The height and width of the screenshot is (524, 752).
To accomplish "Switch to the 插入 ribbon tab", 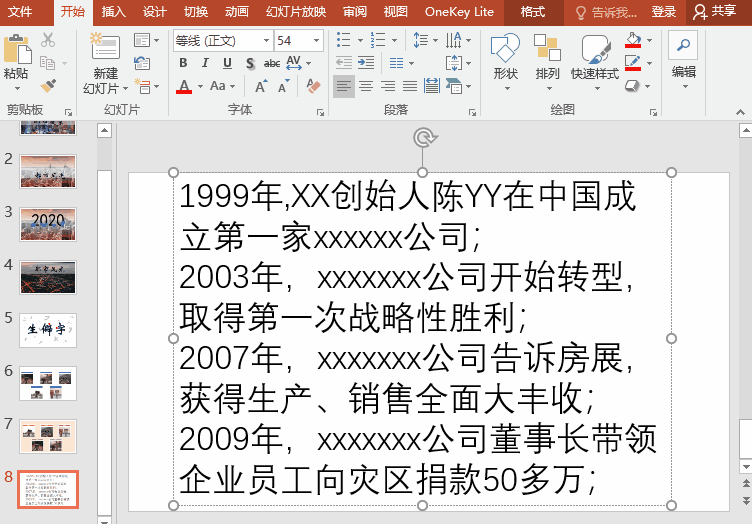I will (114, 12).
